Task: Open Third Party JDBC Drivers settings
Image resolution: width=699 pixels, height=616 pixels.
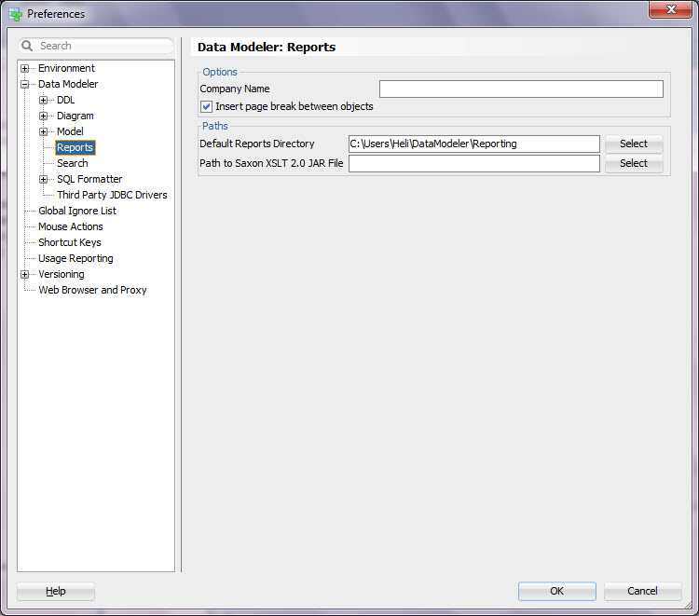Action: coord(112,195)
